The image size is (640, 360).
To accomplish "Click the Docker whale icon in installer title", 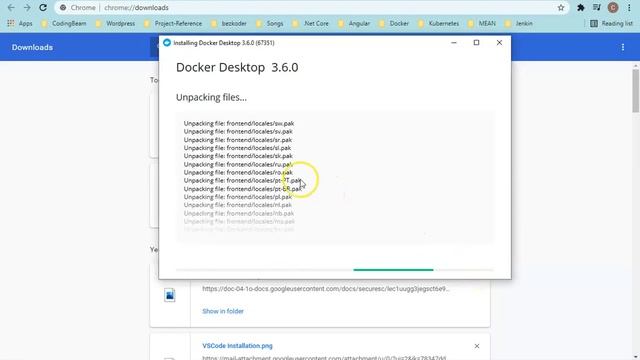I will point(167,42).
